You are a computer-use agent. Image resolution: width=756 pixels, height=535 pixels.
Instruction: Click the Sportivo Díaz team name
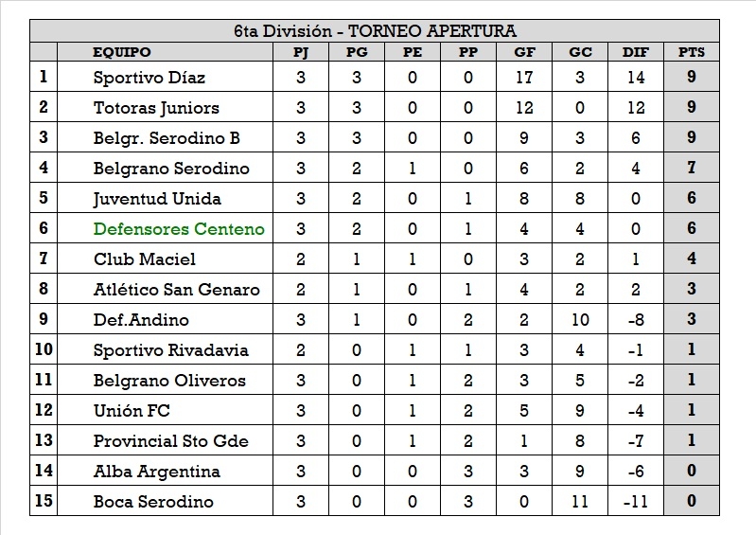[149, 78]
